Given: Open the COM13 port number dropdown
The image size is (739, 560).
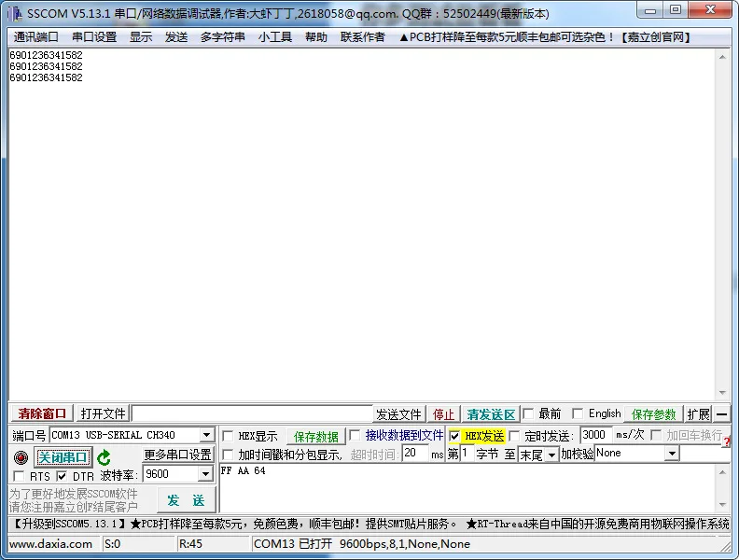Looking at the screenshot, I should [x=206, y=435].
